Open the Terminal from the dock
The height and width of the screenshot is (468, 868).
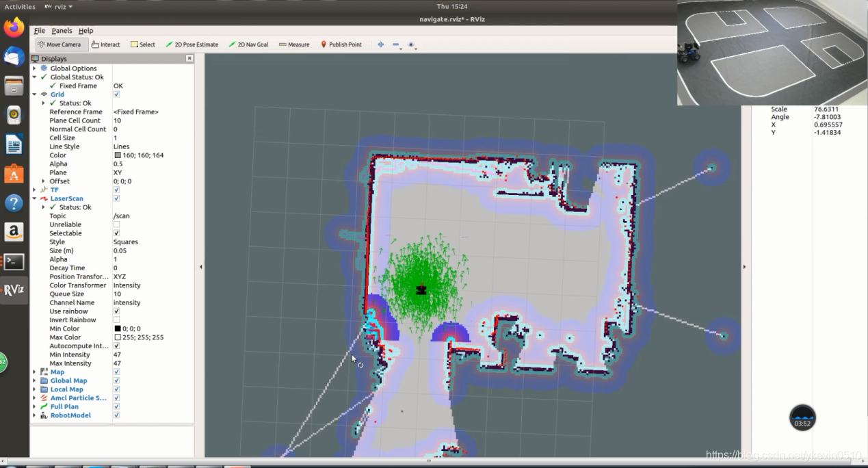14,261
